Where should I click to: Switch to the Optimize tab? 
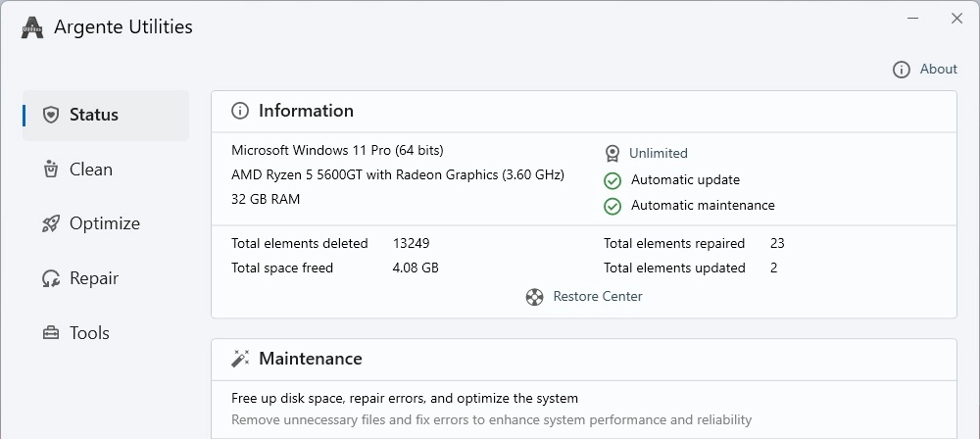tap(106, 223)
